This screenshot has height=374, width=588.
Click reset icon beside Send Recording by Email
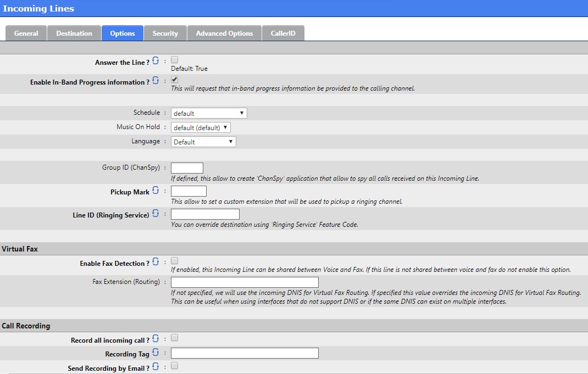156,367
